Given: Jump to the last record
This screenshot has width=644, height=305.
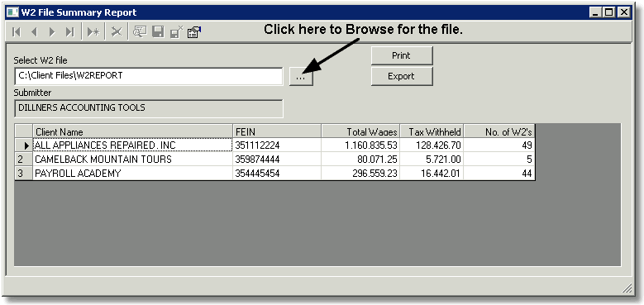Looking at the screenshot, I should tap(70, 32).
